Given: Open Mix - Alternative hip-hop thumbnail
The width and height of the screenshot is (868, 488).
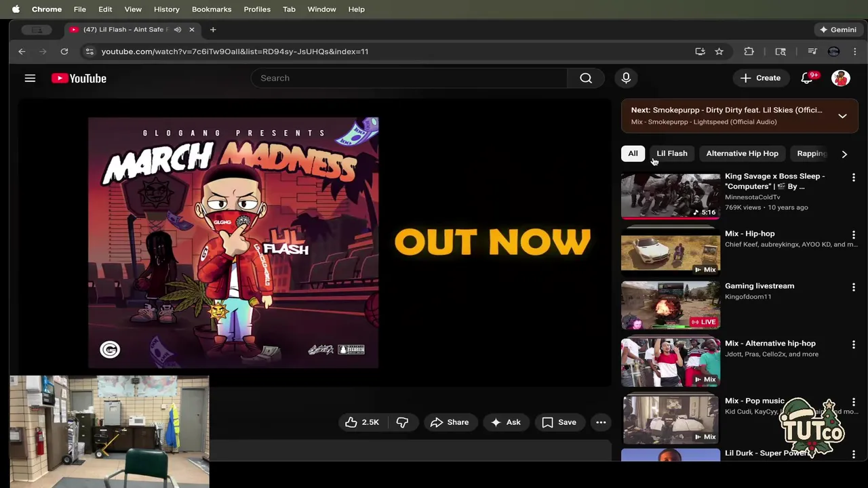Looking at the screenshot, I should click(671, 363).
